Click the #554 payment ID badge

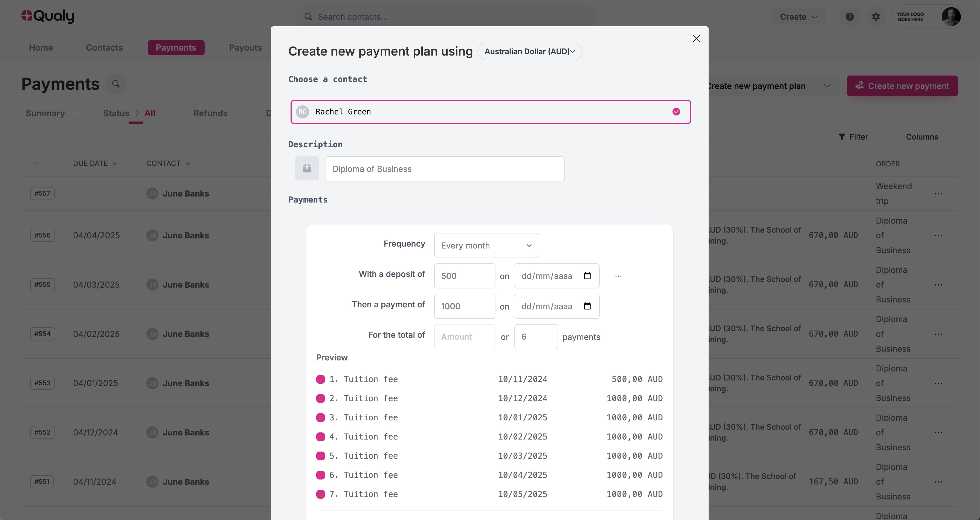coord(42,334)
